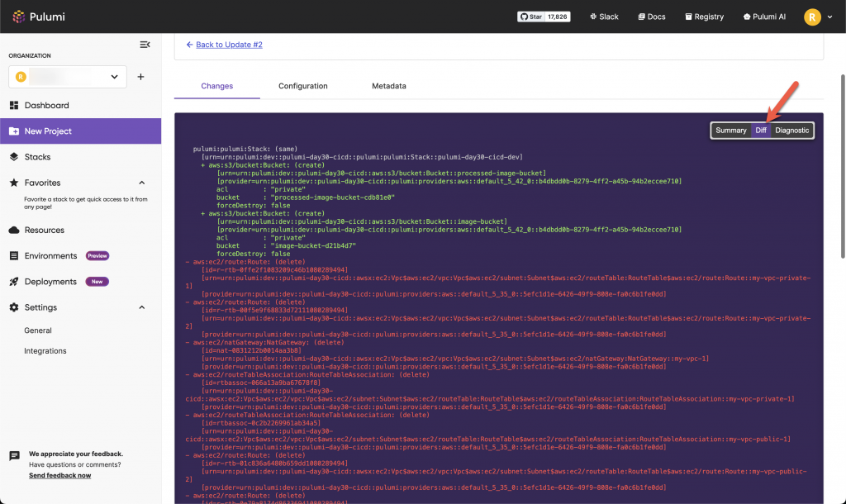Screen dimensions: 846x504
Task: Click the organization avatar R icon
Action: (x=21, y=77)
